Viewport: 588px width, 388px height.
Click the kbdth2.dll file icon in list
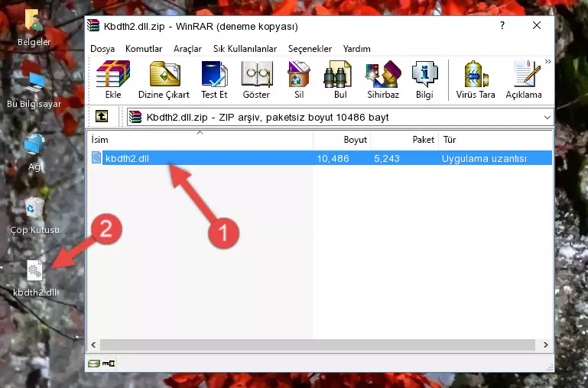96,157
